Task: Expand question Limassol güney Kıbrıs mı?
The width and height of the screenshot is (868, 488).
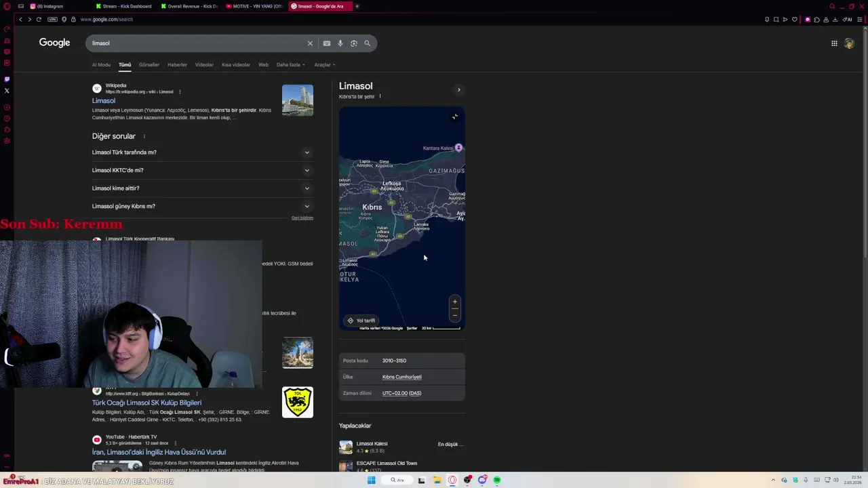Action: (x=201, y=207)
